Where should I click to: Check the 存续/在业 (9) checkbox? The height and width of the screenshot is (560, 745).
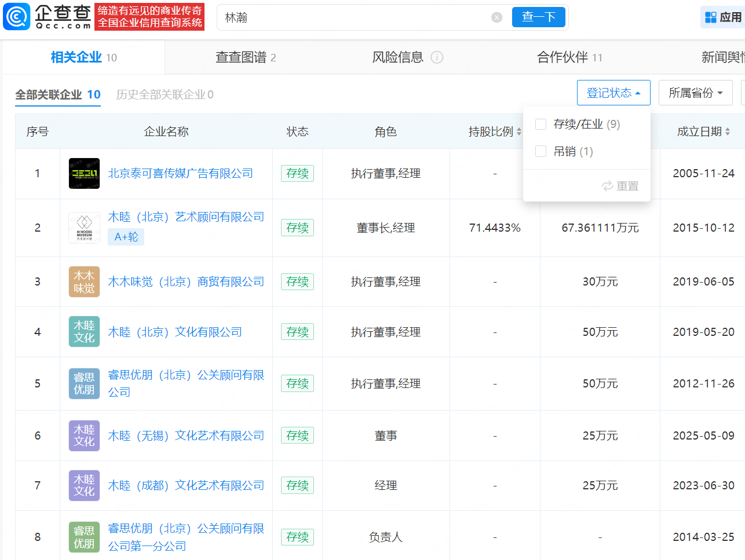(541, 124)
